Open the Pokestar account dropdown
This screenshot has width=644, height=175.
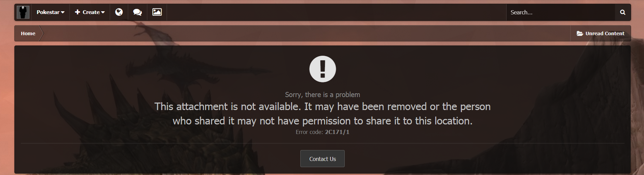pos(51,12)
